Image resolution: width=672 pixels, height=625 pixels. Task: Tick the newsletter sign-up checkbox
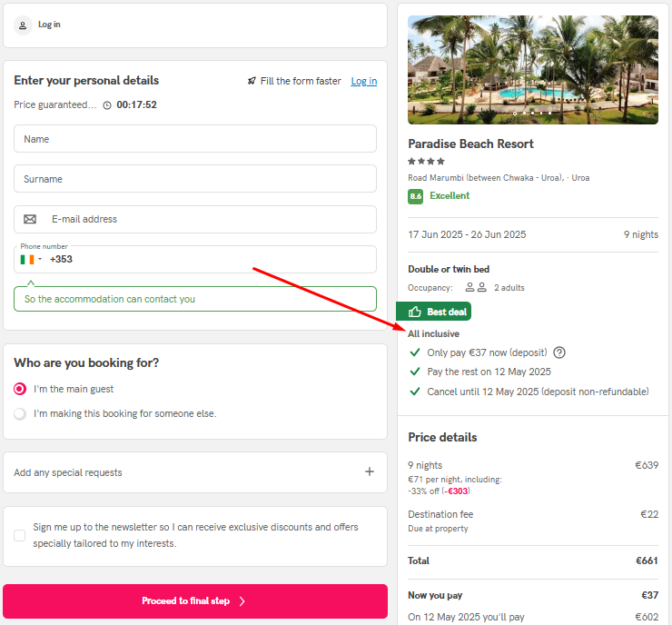coord(20,535)
